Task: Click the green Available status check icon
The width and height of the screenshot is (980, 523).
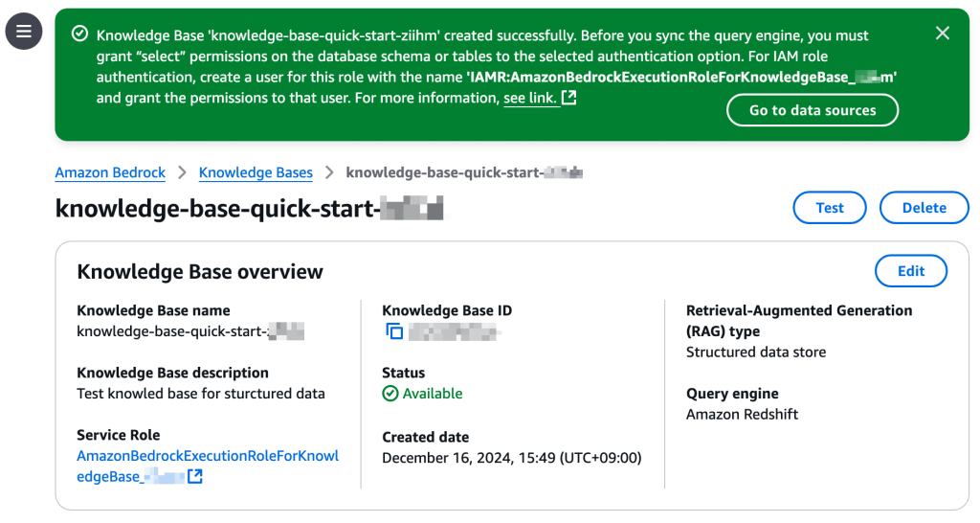Action: click(x=390, y=394)
